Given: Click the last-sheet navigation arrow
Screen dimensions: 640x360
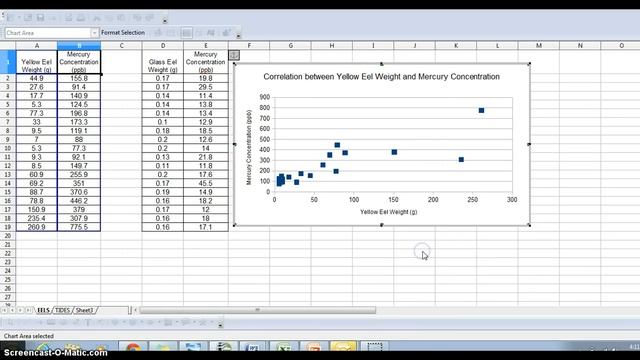Looking at the screenshot, I should click(x=28, y=310).
